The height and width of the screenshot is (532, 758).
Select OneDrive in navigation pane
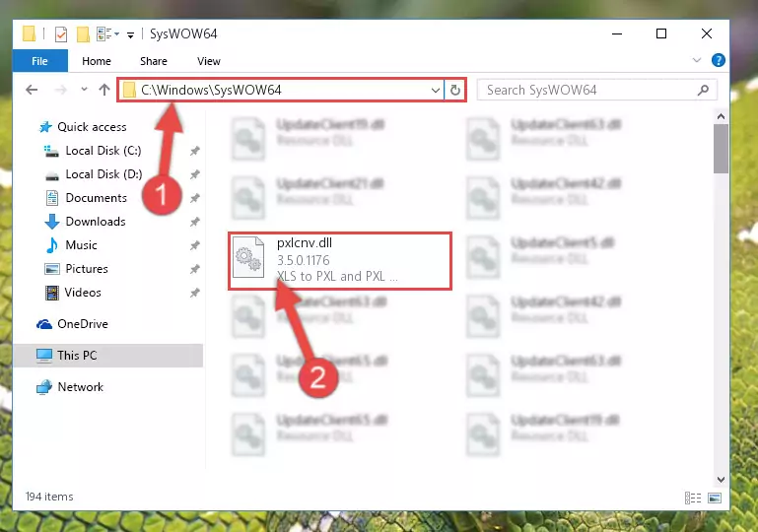83,324
